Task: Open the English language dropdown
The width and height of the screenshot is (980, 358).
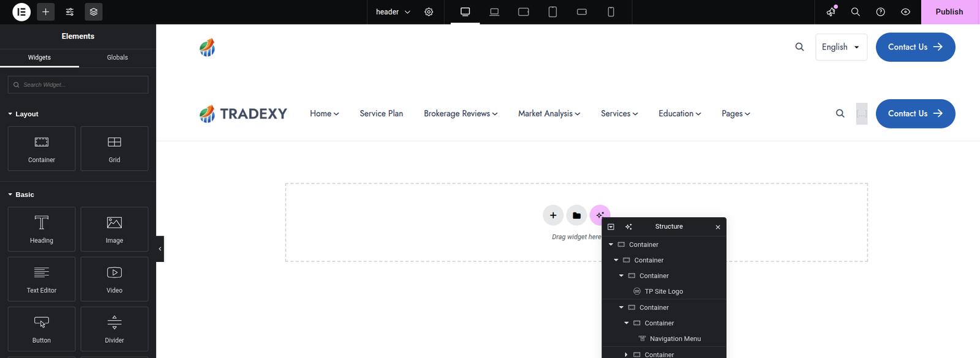Action: pos(841,47)
